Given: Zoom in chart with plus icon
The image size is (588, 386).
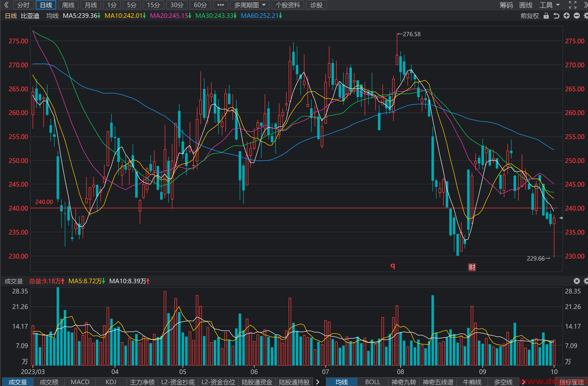Looking at the screenshot, I should click(566, 16).
